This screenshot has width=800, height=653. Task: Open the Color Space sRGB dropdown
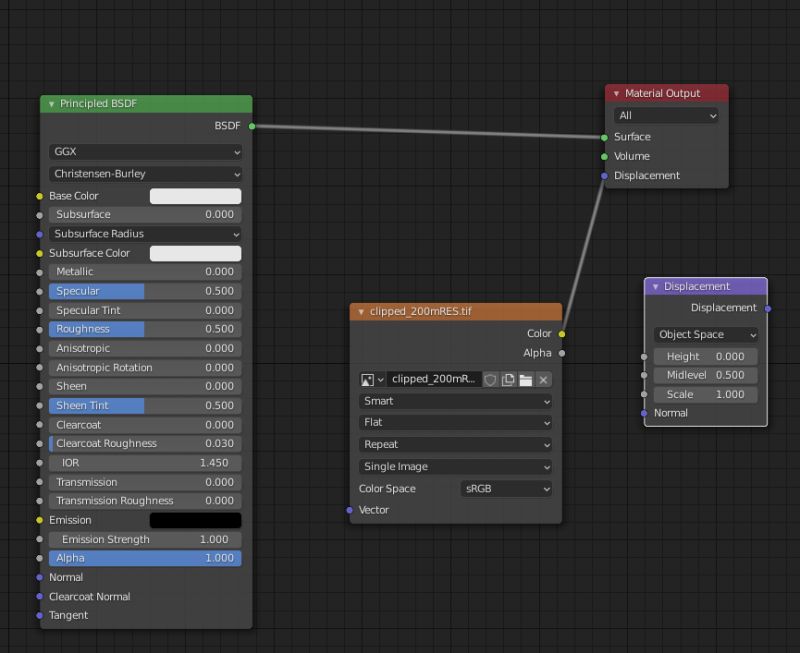506,488
